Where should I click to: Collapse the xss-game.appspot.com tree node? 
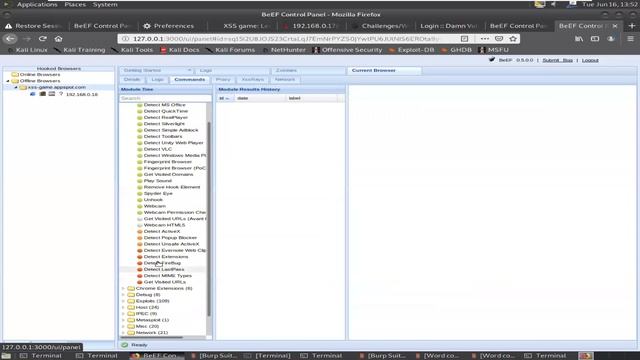[16, 87]
